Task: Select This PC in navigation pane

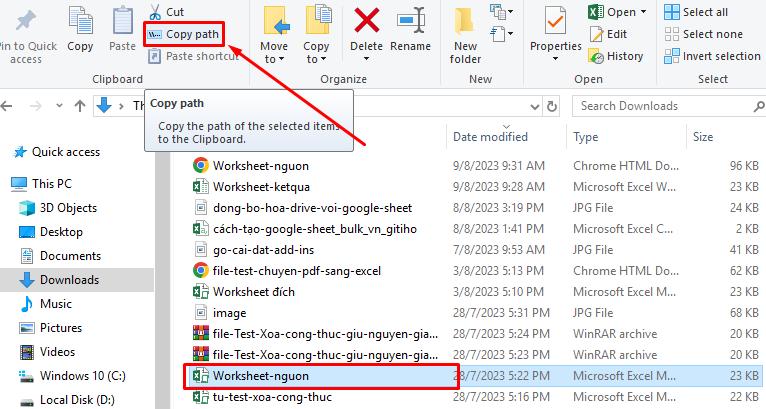Action: (41, 184)
